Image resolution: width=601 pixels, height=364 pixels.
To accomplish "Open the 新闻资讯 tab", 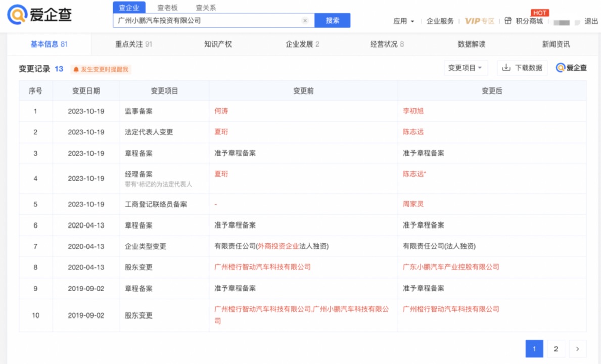I will click(x=556, y=44).
